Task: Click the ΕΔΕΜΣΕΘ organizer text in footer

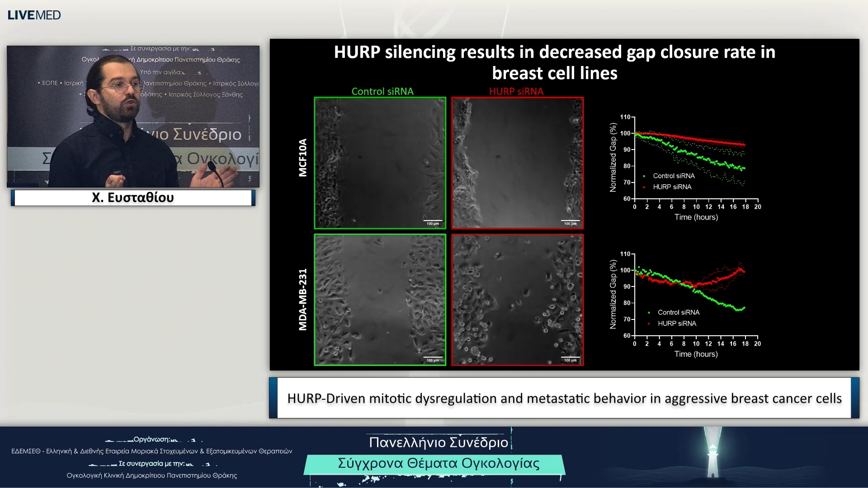Action: click(x=151, y=451)
